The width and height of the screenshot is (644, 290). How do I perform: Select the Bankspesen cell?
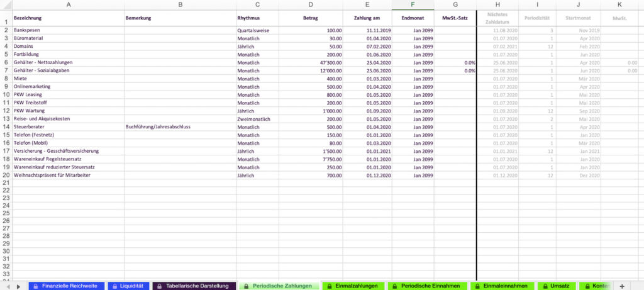click(68, 30)
